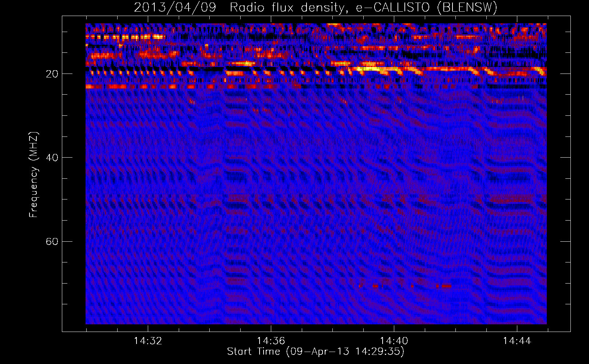
Task: Click the '60' frequency tick label
Action: (52, 241)
